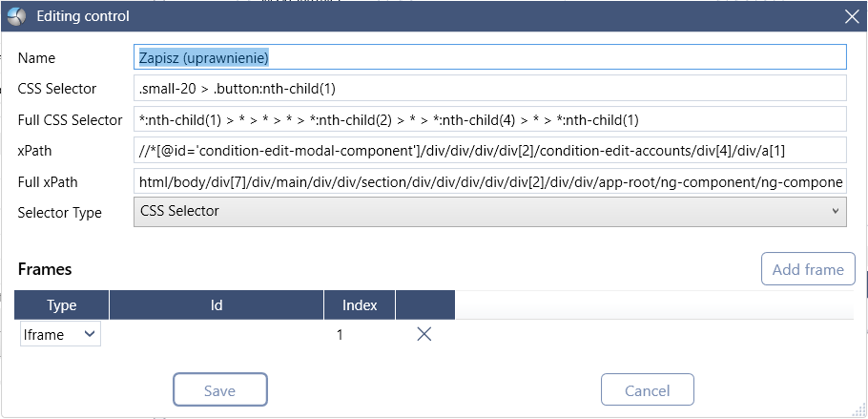
Task: Close the Editing control dialog
Action: click(x=852, y=16)
